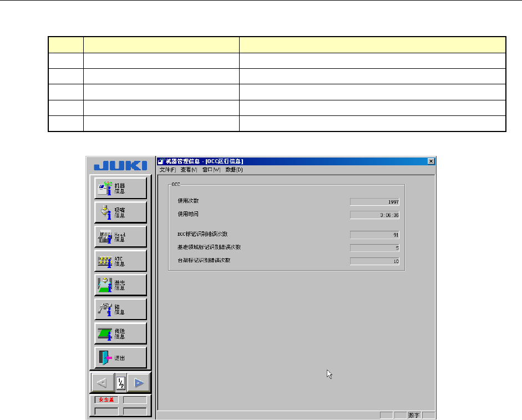Open the 窗口(W) menu

point(211,170)
